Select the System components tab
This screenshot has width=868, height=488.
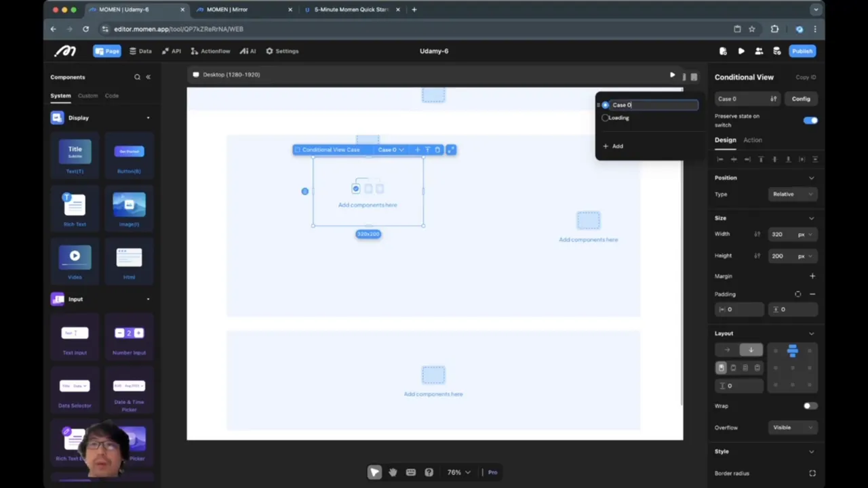60,96
